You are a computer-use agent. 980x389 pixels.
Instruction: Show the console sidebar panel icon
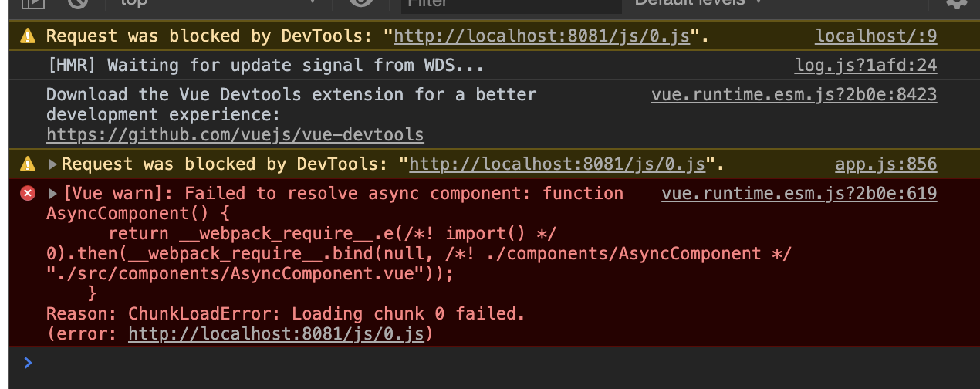(x=32, y=2)
